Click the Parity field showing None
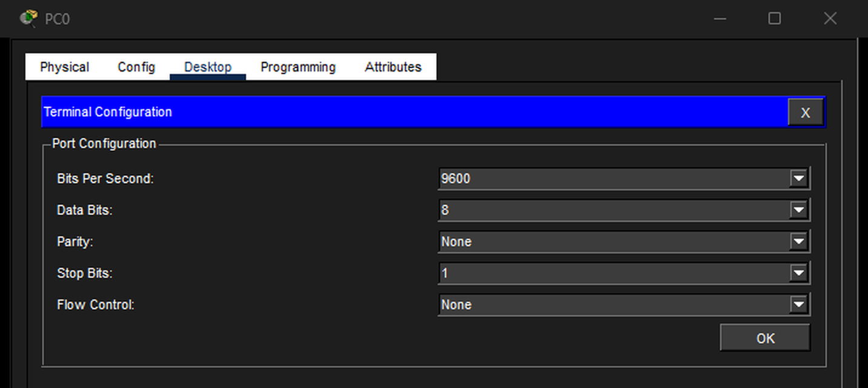This screenshot has height=388, width=868. click(x=606, y=241)
